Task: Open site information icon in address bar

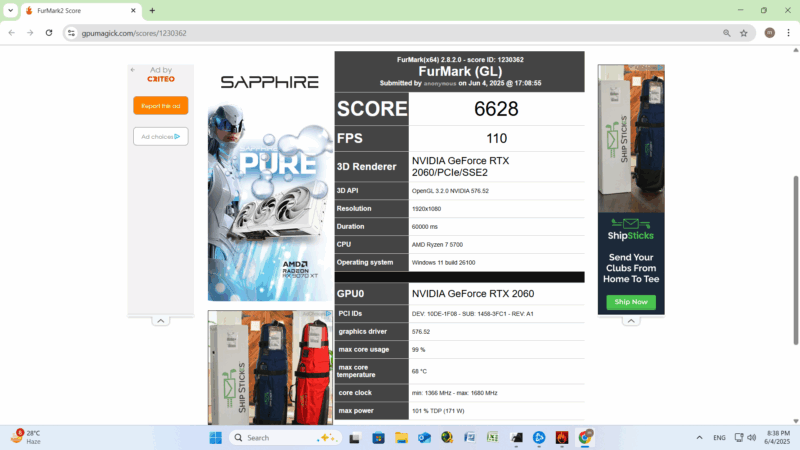Action: [71, 33]
